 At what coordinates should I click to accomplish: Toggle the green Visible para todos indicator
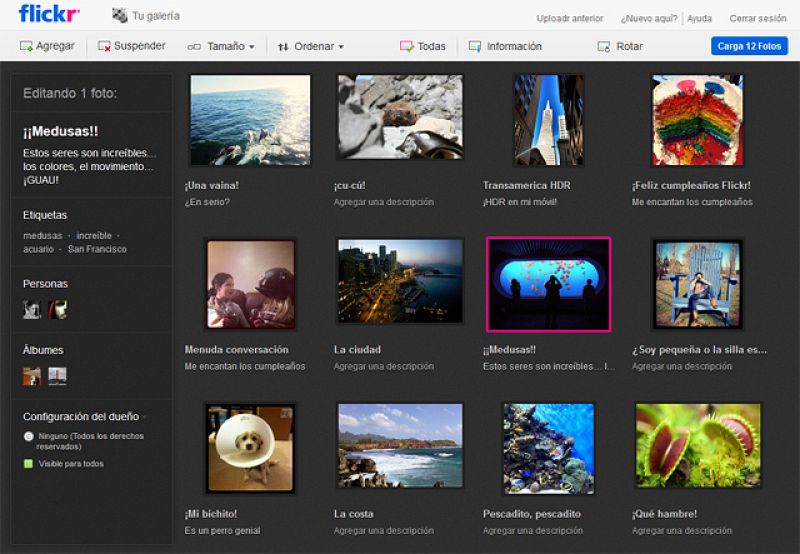29,464
